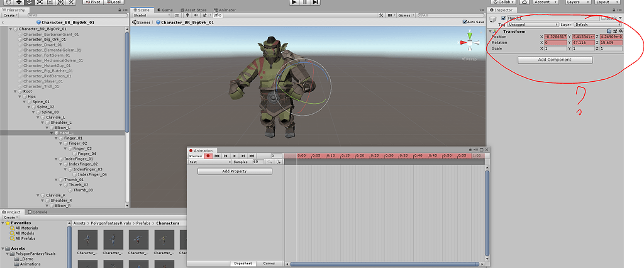Jump to the first keyframe in Animation
The width and height of the screenshot is (644, 268).
(217, 155)
